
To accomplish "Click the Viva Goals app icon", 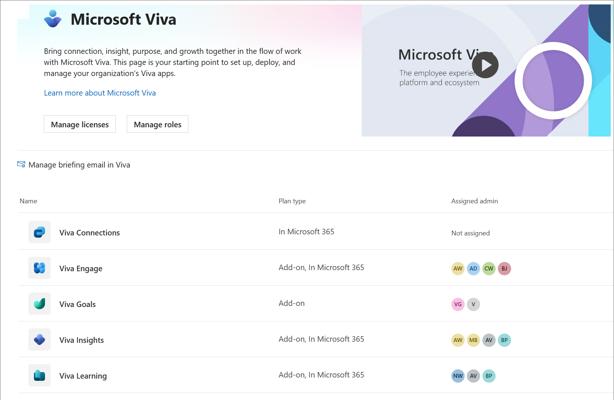I will (x=40, y=304).
